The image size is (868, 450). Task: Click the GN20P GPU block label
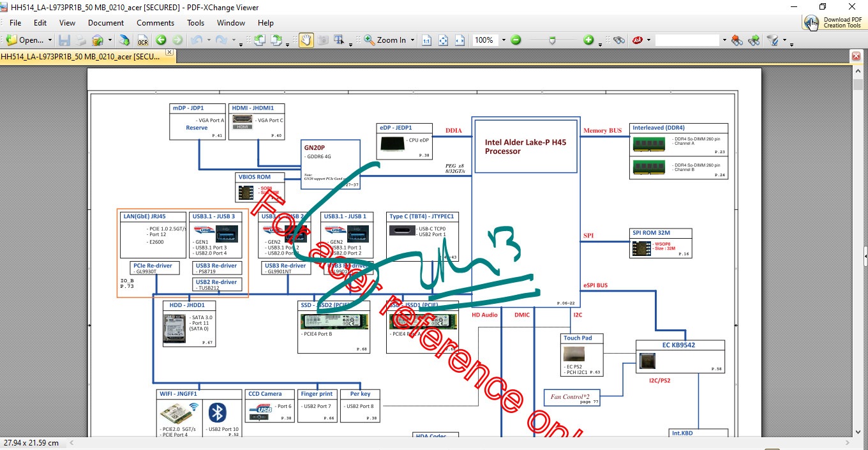(315, 147)
